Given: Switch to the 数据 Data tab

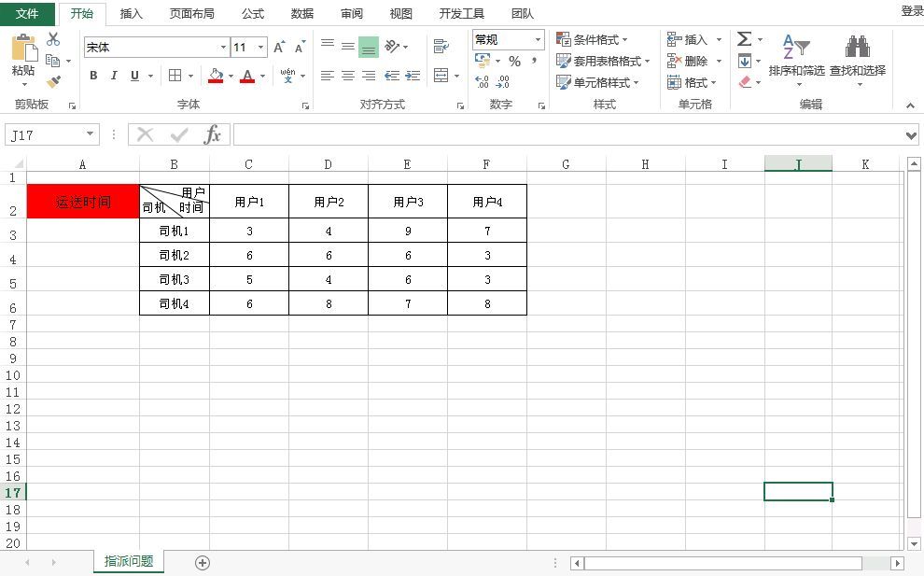Looking at the screenshot, I should [x=302, y=13].
